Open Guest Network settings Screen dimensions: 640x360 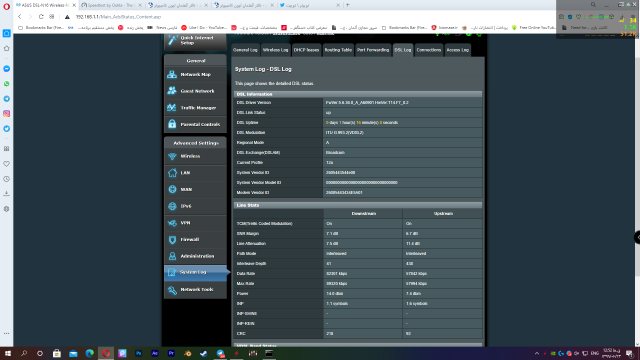195,91
